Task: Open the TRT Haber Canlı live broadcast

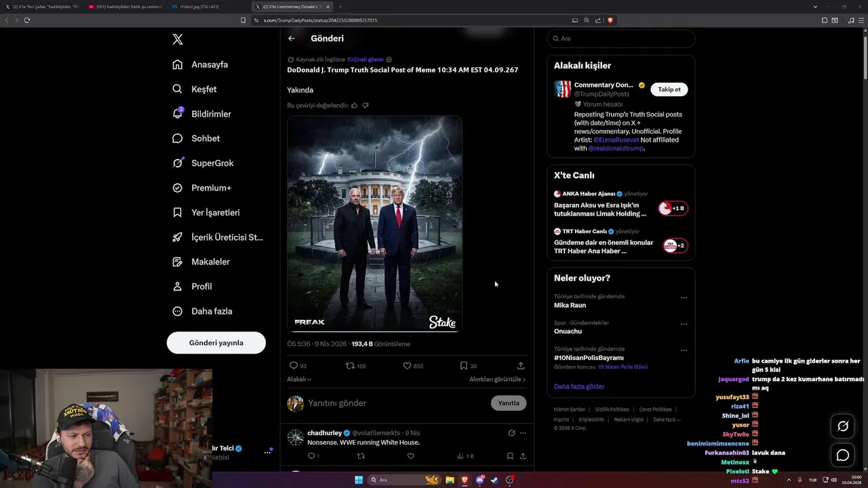Action: click(620, 241)
